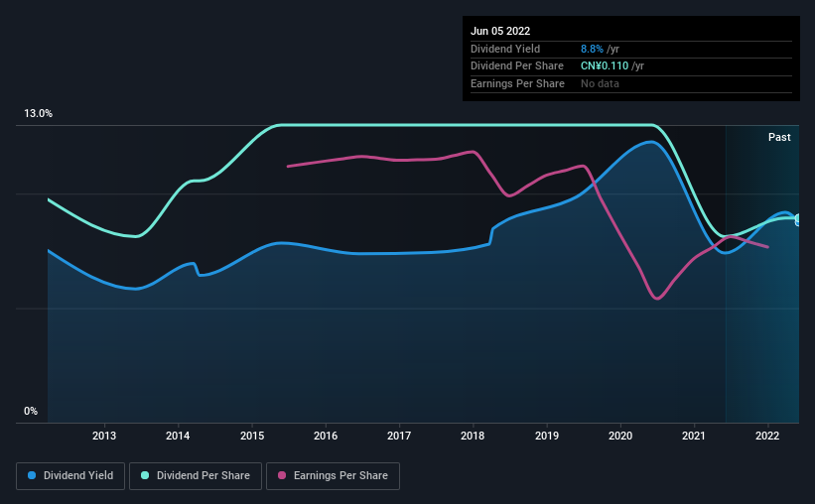Click the 2013 x-axis label
Image resolution: width=815 pixels, height=504 pixels.
tap(104, 436)
